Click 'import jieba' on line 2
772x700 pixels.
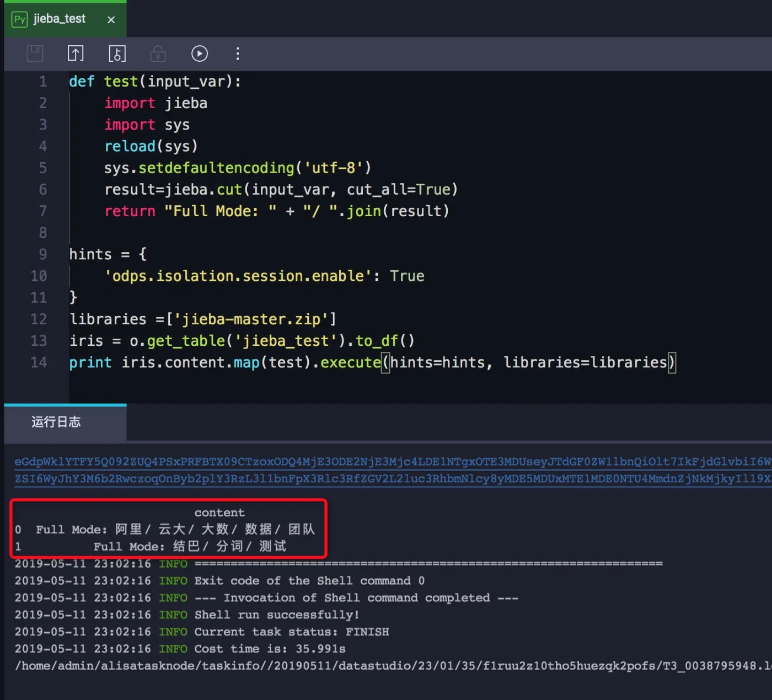156,103
